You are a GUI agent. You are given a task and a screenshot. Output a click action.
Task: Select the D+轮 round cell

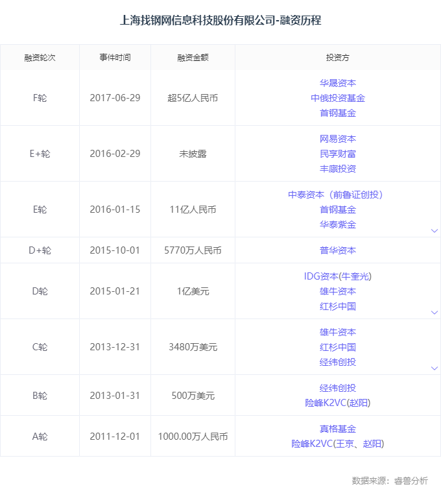click(x=40, y=250)
